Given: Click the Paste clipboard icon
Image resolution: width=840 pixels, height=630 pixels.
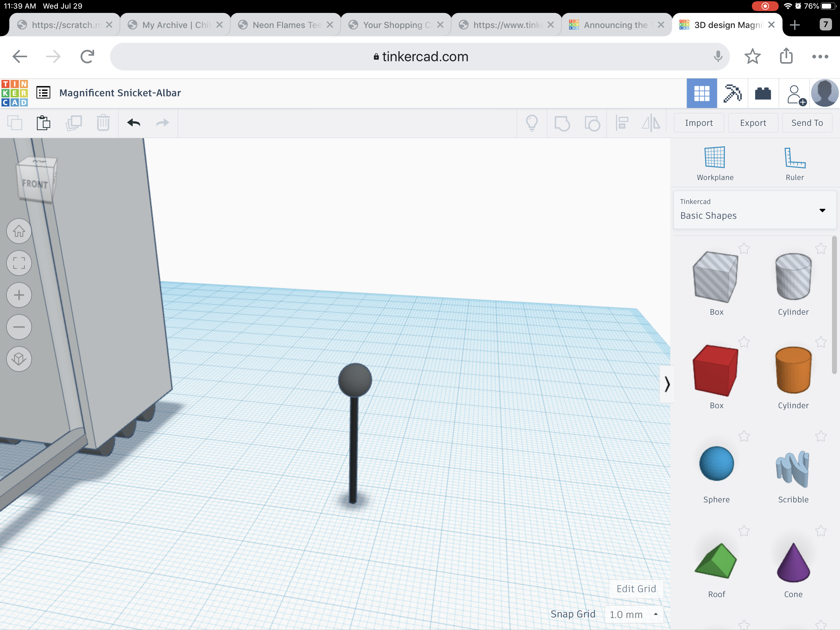Looking at the screenshot, I should [43, 123].
